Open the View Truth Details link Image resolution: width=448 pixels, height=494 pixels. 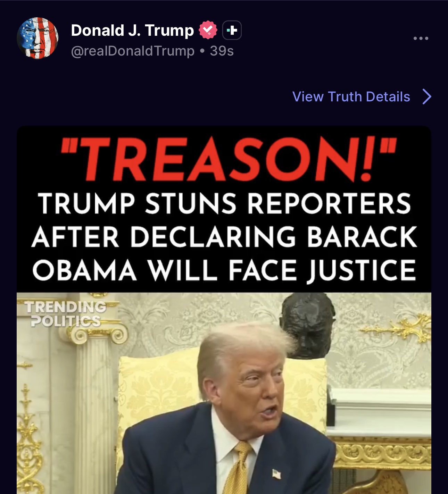click(351, 97)
